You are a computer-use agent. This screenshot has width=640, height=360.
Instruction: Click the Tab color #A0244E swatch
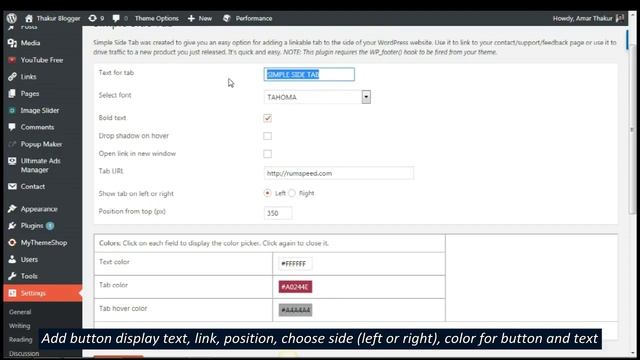(x=296, y=287)
